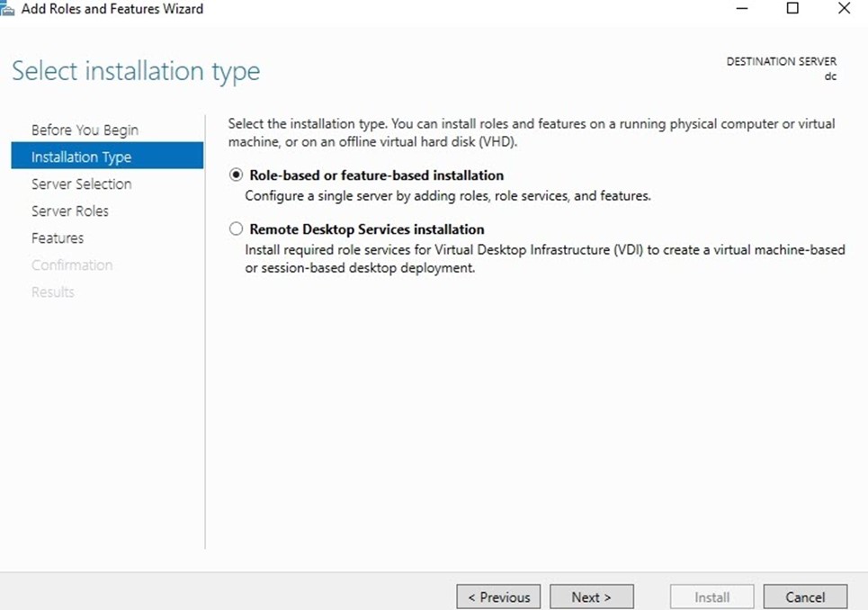Click the Next button
The width and height of the screenshot is (868, 610).
click(x=592, y=597)
